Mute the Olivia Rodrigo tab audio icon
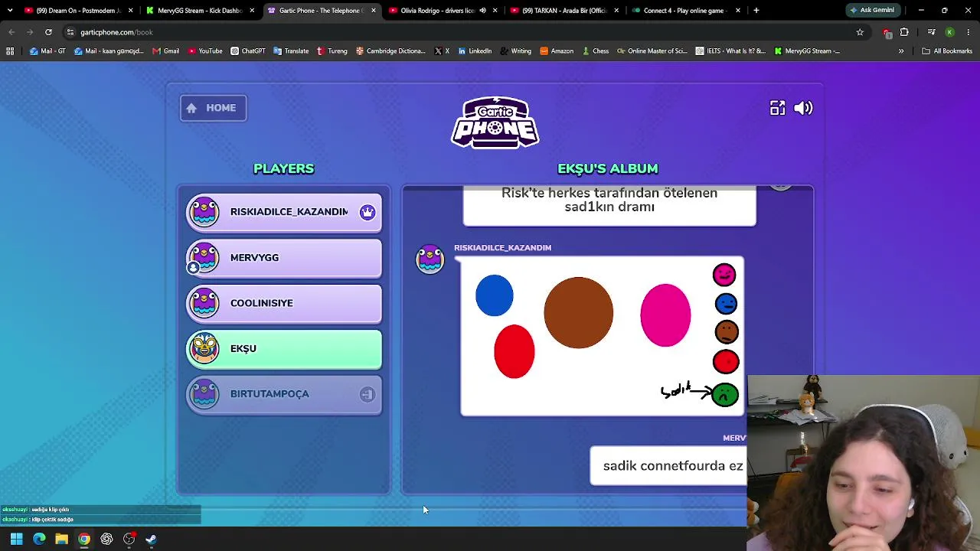Viewport: 980px width, 551px height. (482, 11)
